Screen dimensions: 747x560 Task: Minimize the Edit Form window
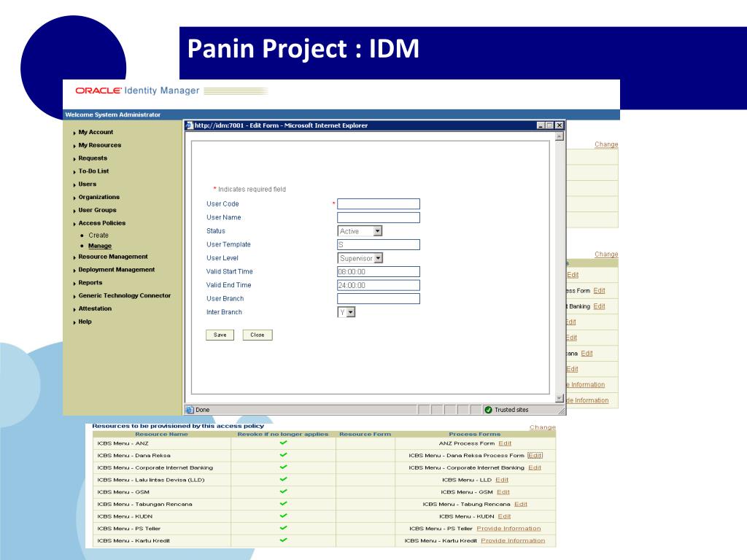pos(541,125)
